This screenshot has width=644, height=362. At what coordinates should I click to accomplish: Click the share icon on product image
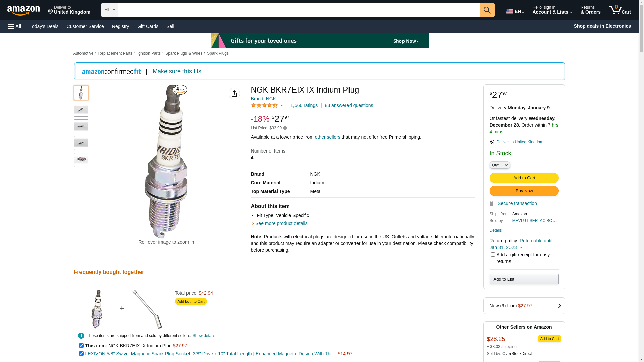point(234,94)
